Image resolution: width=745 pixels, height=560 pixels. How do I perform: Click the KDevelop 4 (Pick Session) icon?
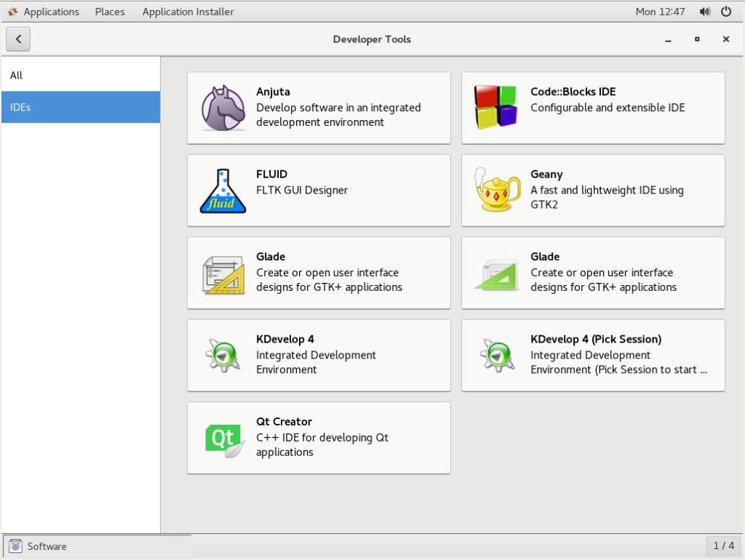[x=498, y=356]
